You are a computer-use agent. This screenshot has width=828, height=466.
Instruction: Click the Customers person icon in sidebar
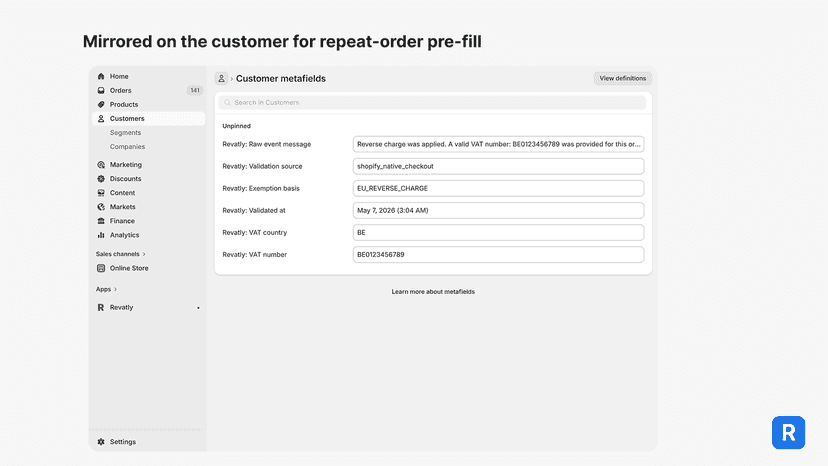coord(101,118)
